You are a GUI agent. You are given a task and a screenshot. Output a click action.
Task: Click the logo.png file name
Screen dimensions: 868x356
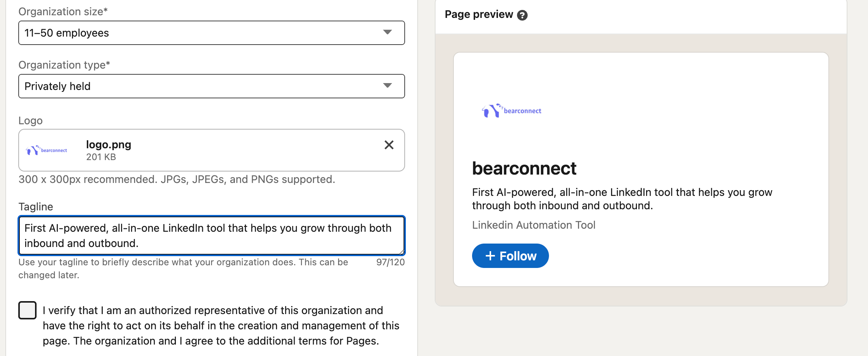[108, 145]
